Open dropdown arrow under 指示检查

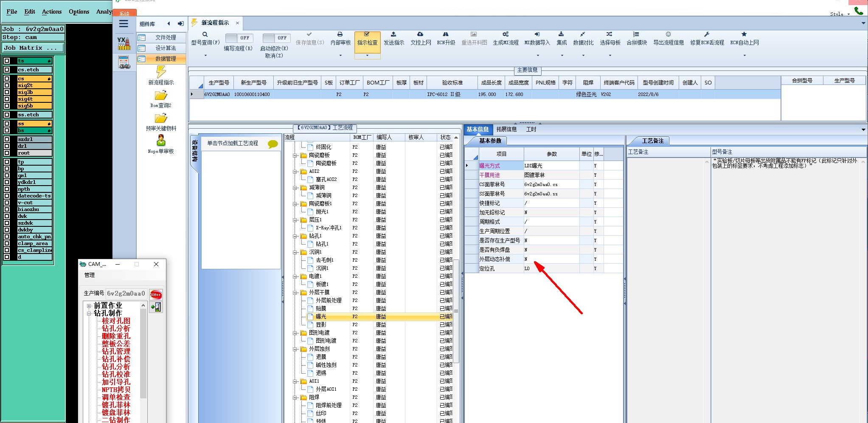point(367,55)
